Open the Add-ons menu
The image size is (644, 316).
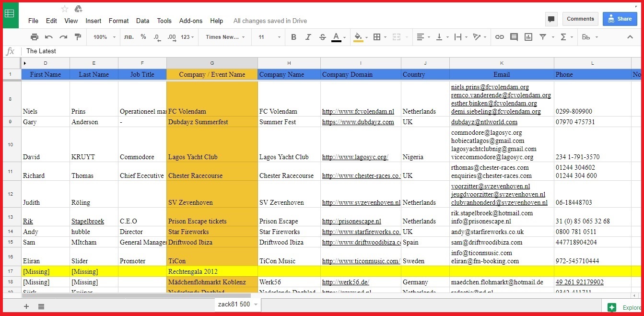[x=191, y=21]
